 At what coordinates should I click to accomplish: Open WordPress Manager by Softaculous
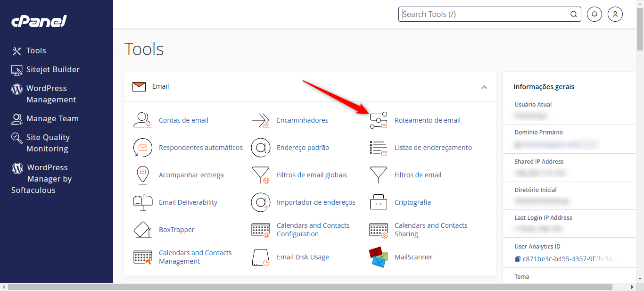[41, 179]
